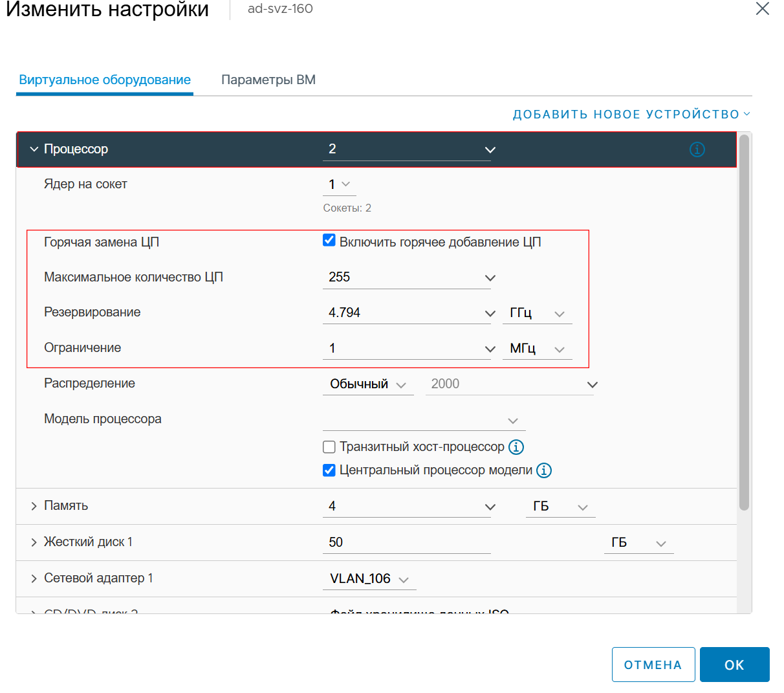Collapse the Процессор section chevron
Viewport: 784px width, 693px height.
click(x=34, y=149)
